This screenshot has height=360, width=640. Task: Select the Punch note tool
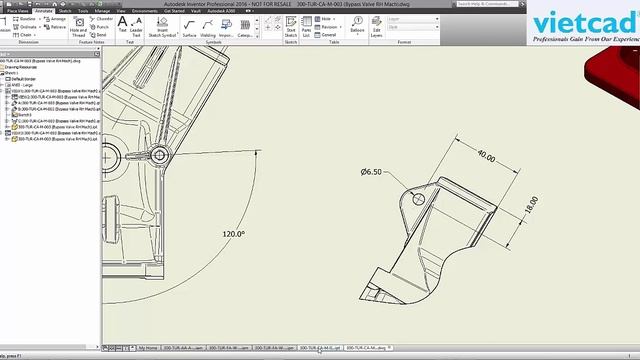[x=99, y=27]
